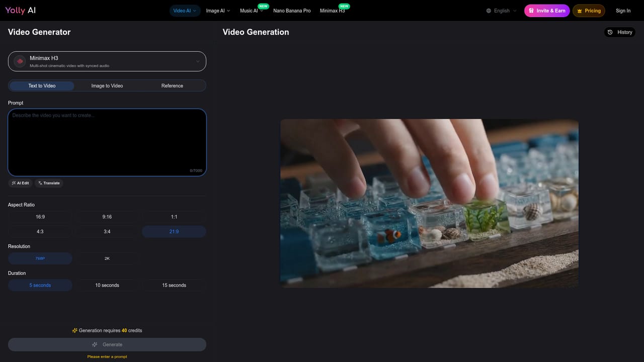Image resolution: width=644 pixels, height=362 pixels.
Task: Select the 21:9 aspect ratio
Action: [x=174, y=231]
